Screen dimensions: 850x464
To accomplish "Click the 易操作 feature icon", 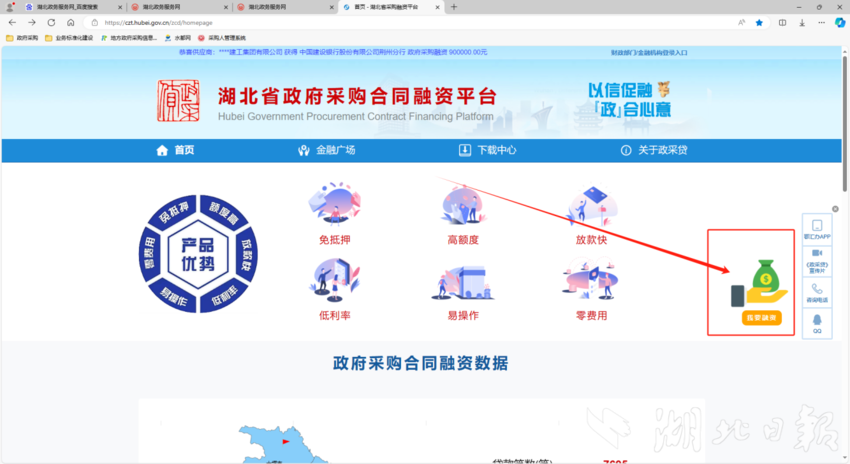I will [463, 283].
